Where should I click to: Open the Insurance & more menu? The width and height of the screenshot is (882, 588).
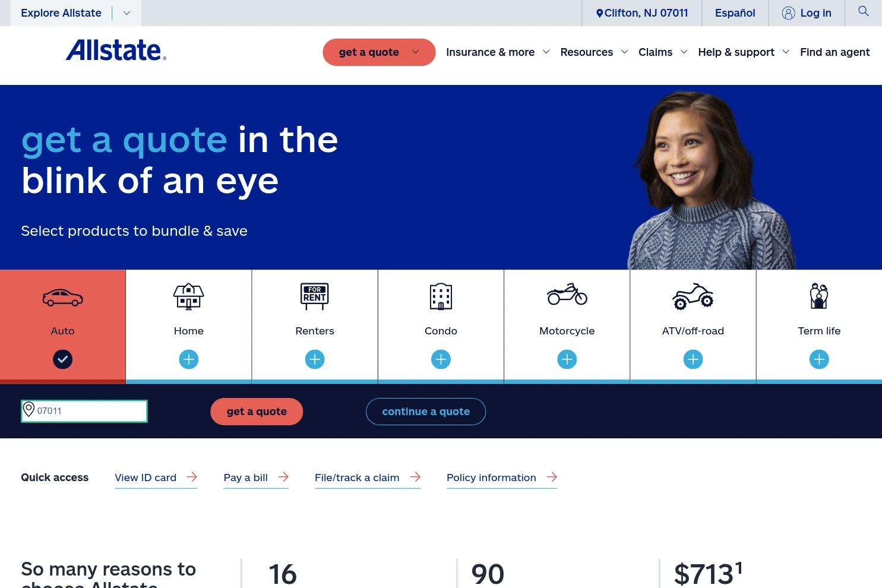[490, 52]
